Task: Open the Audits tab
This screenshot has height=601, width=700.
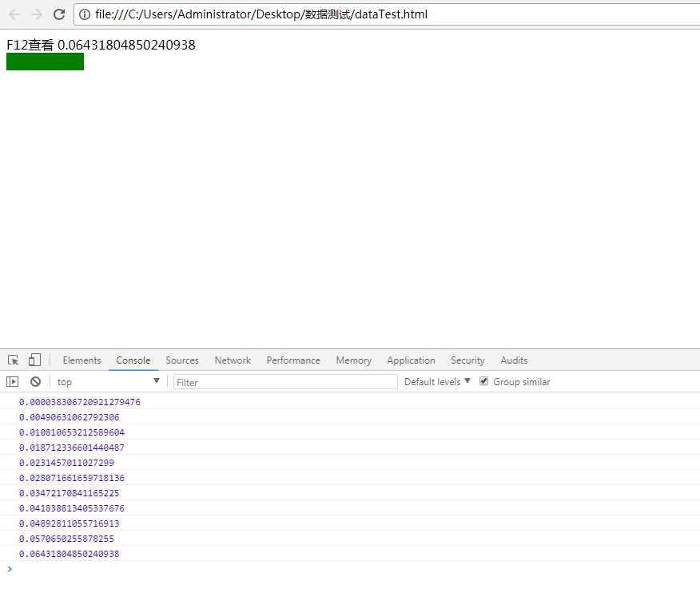Action: (x=514, y=360)
